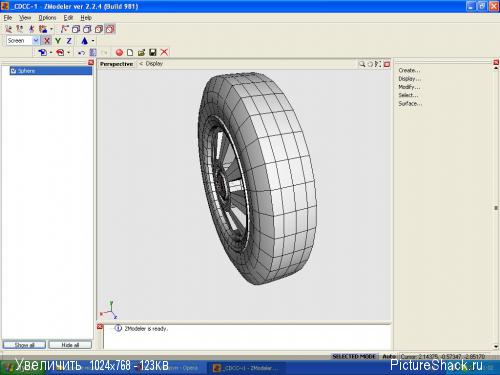
Task: Toggle the Y axis constraint button
Action: click(x=58, y=41)
